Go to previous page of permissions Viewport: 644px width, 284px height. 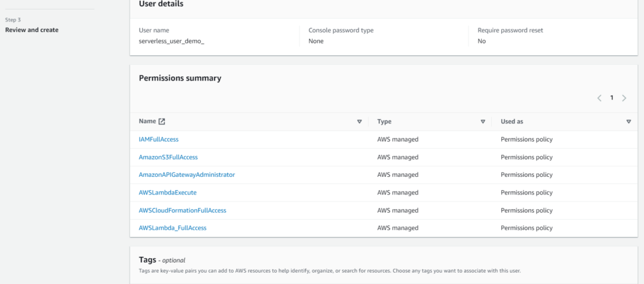point(599,98)
